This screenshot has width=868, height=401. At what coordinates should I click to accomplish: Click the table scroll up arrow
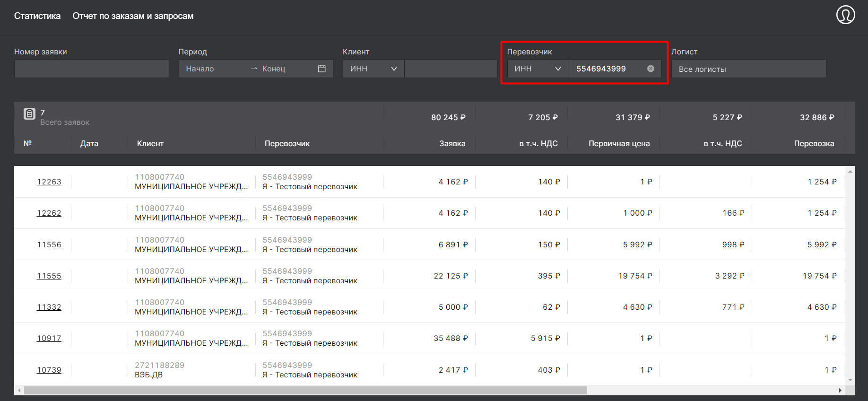[x=850, y=171]
